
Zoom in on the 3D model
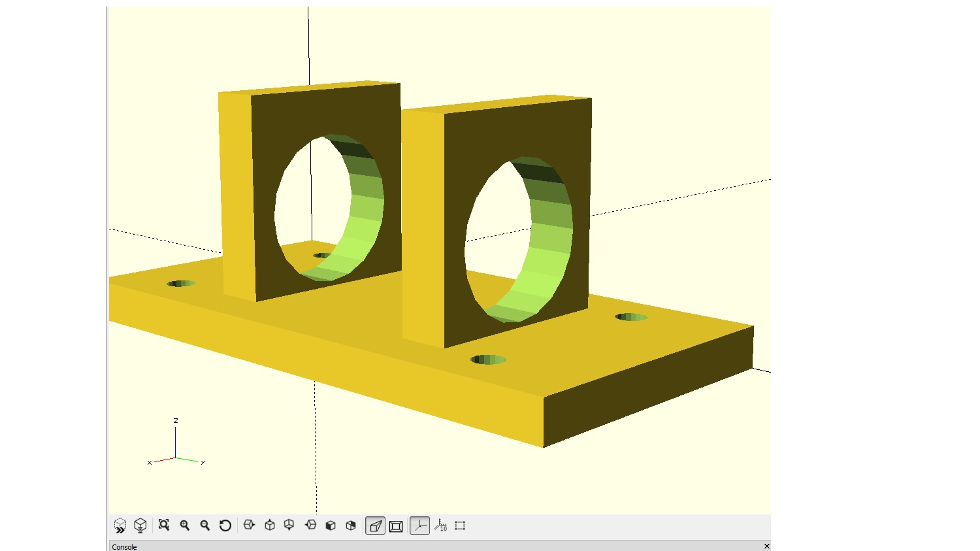185,526
